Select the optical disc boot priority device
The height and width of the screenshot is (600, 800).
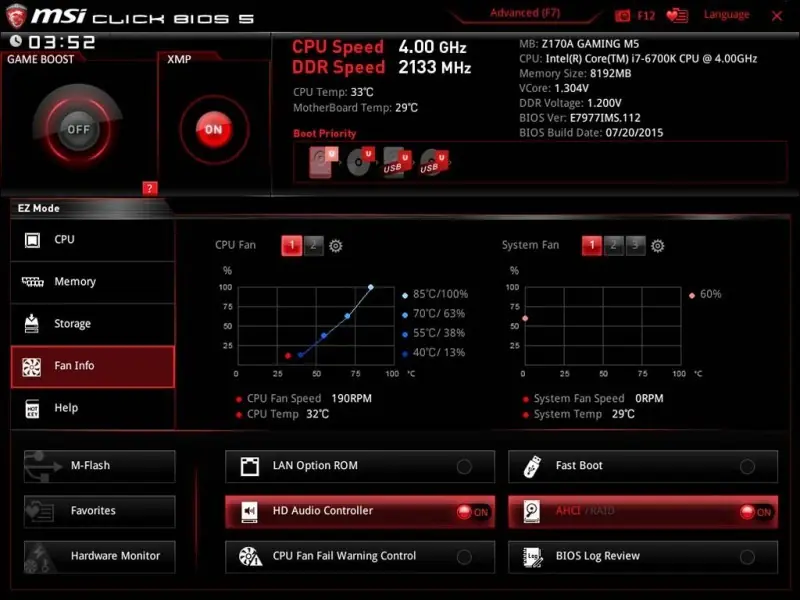pos(361,162)
